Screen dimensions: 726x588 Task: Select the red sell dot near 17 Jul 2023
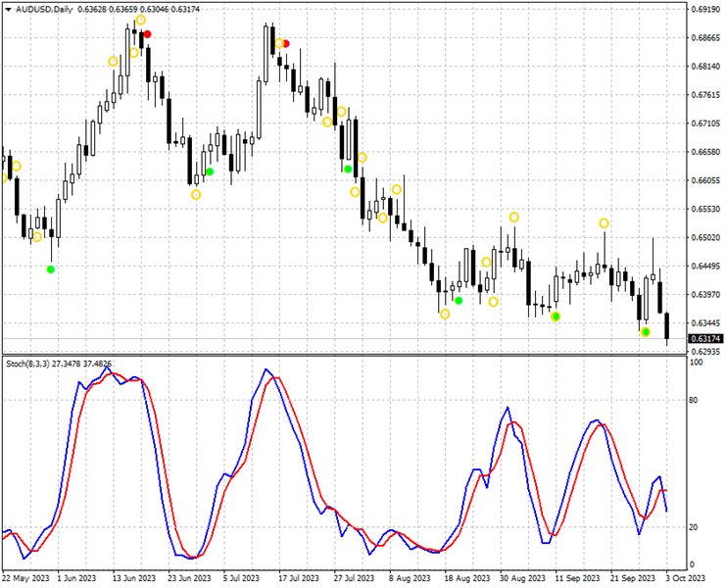click(x=286, y=44)
